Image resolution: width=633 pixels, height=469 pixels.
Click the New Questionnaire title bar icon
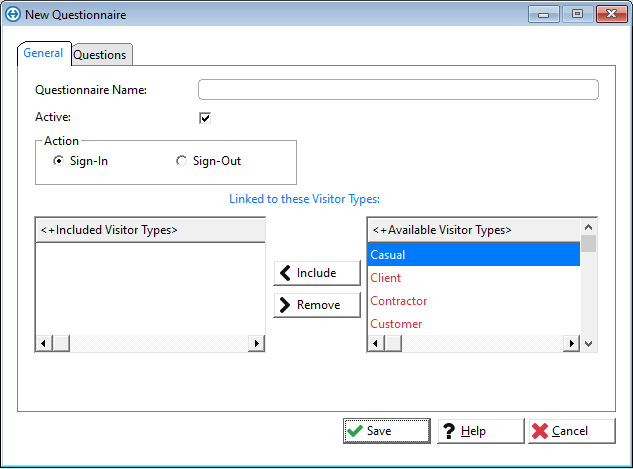pyautogui.click(x=13, y=15)
